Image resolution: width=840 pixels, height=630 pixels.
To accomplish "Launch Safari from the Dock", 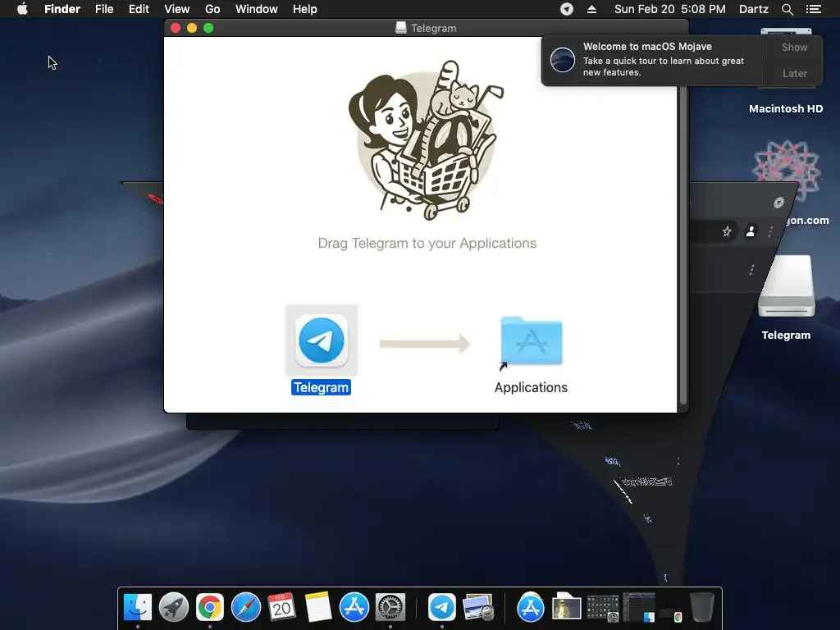I will point(246,608).
